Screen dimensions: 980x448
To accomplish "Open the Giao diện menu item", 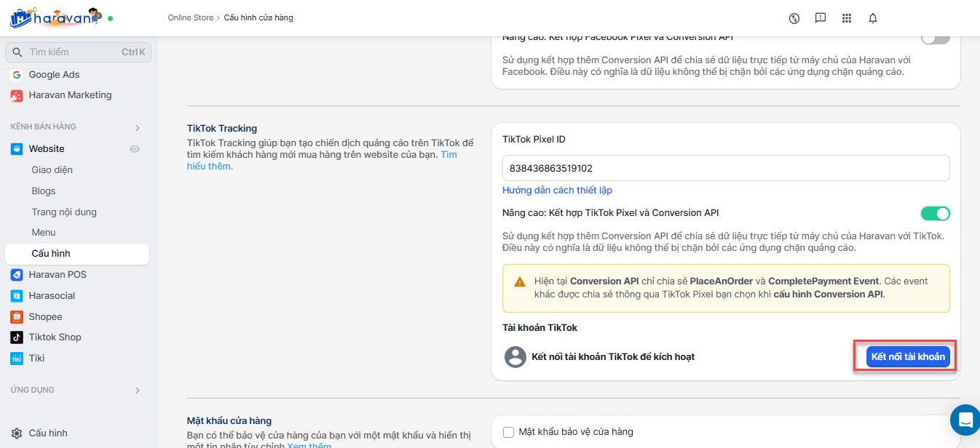I will click(x=52, y=169).
